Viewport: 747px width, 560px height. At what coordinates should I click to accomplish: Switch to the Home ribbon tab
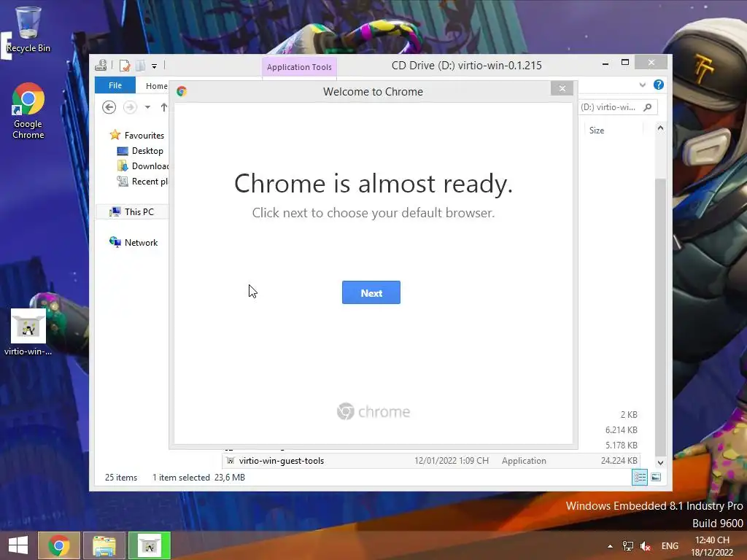click(156, 86)
